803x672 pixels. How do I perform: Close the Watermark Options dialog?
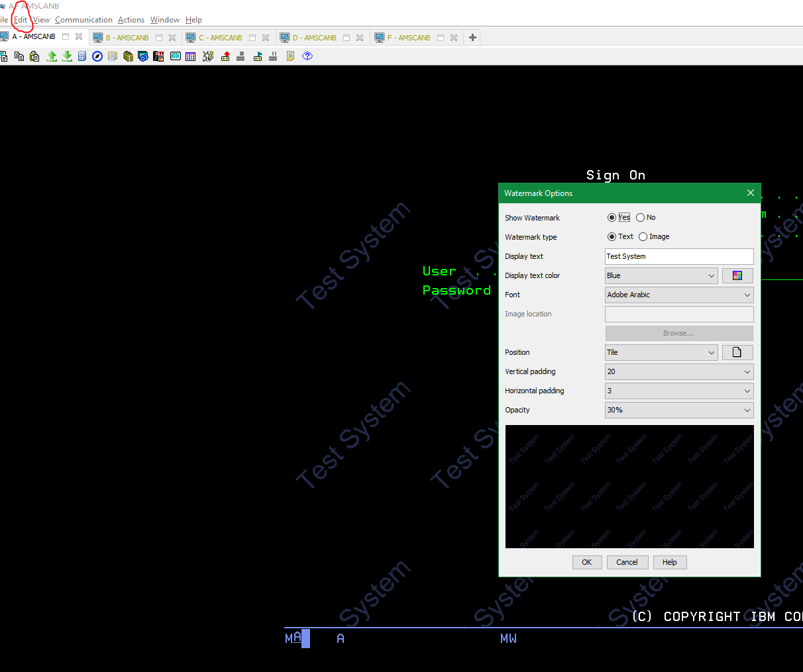(751, 193)
